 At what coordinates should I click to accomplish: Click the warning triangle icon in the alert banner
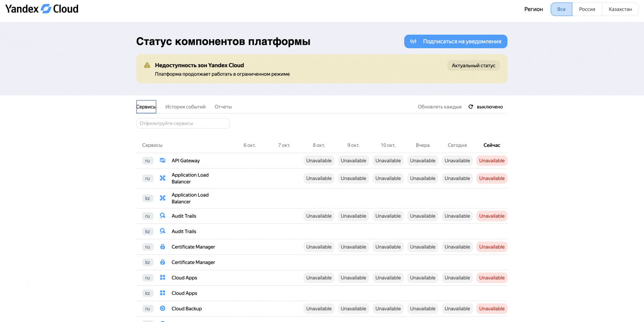point(147,65)
